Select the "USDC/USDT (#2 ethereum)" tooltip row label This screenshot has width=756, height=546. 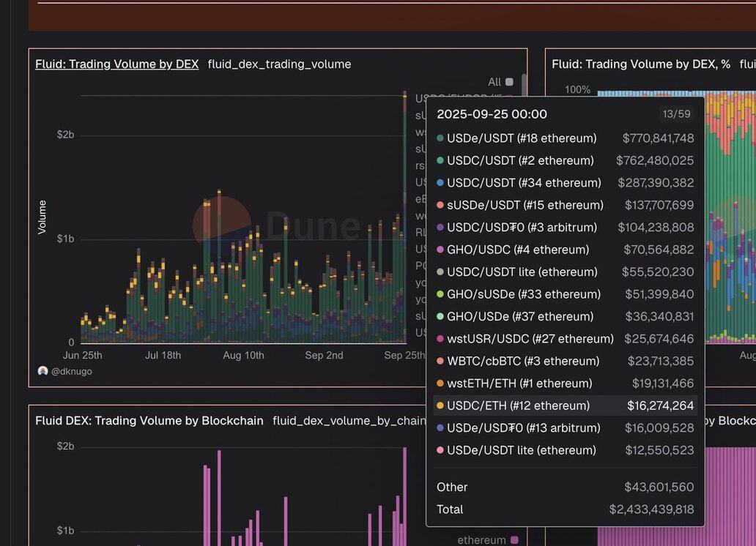point(520,160)
